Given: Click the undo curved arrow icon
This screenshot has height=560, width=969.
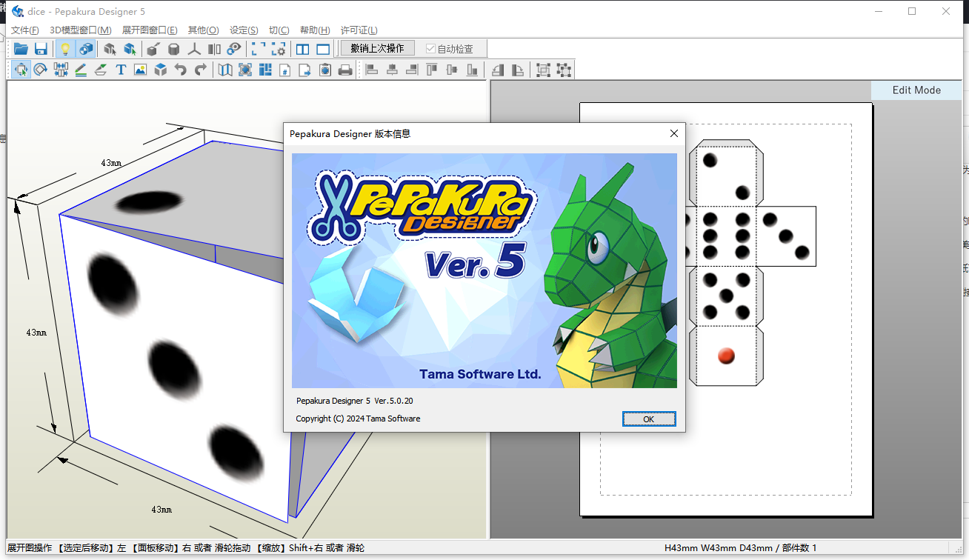Looking at the screenshot, I should [181, 70].
